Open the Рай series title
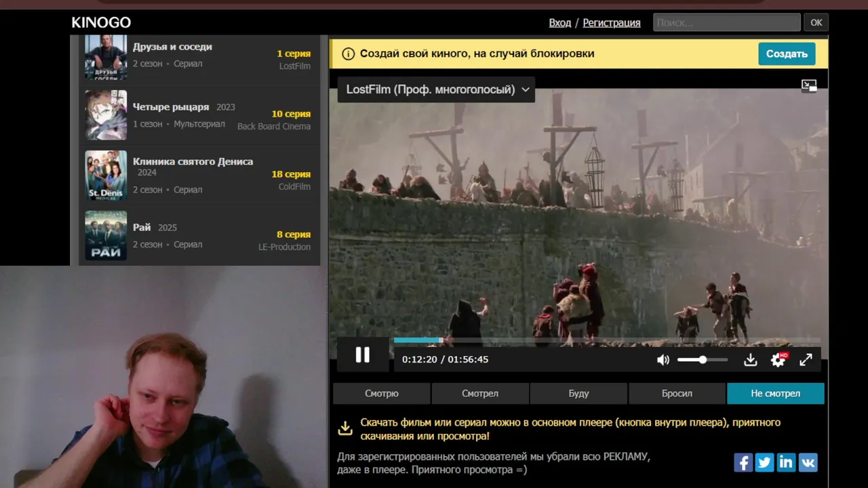Screen dimensions: 868x488 point(142,228)
